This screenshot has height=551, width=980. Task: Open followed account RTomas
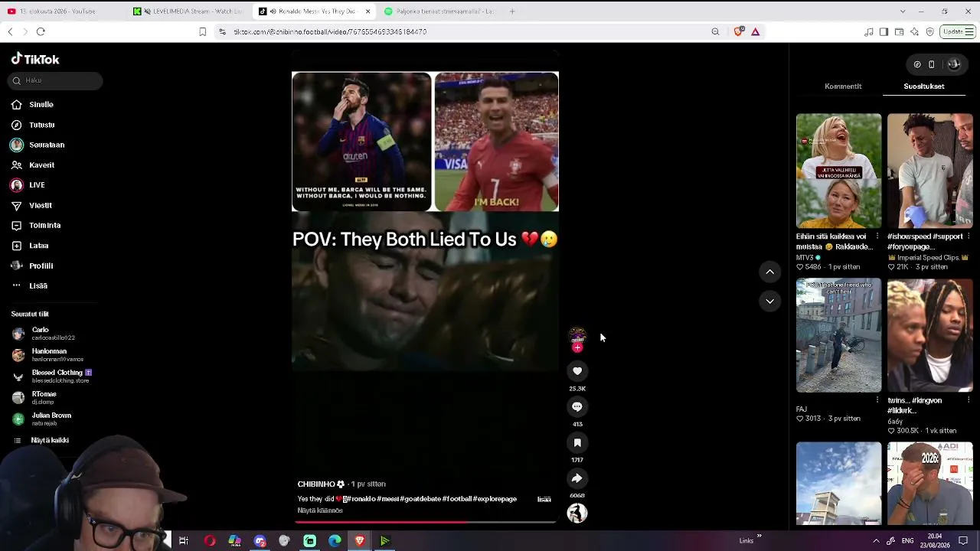click(x=35, y=398)
